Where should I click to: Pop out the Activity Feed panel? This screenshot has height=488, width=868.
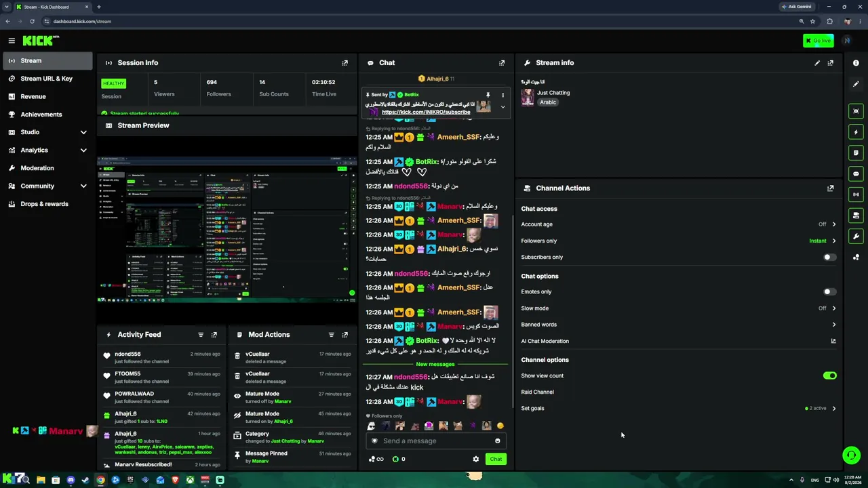[x=214, y=335]
